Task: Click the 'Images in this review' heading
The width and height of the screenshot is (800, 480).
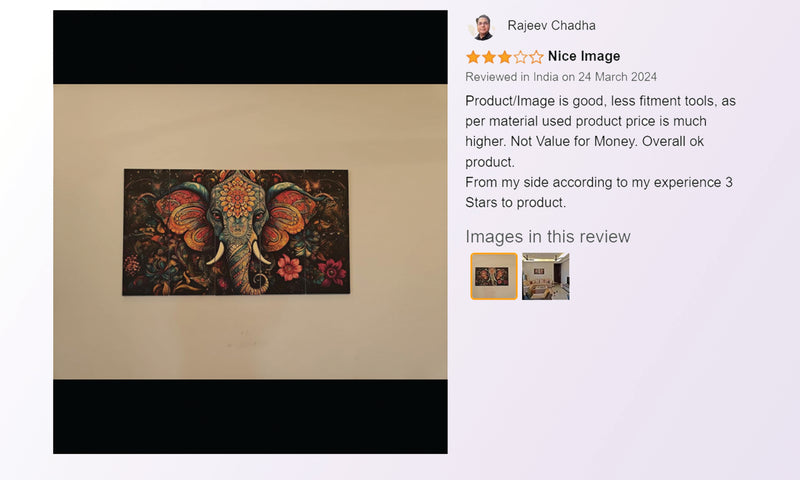Action: pos(547,236)
